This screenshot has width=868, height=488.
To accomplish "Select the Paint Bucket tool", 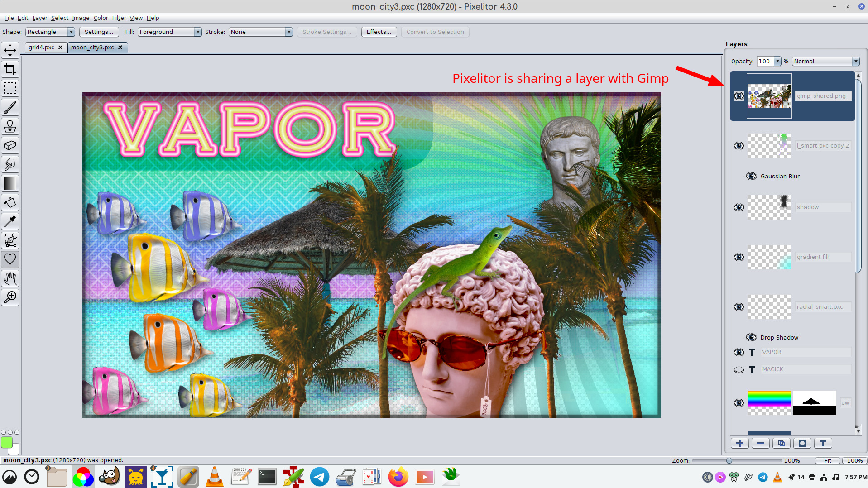I will point(10,202).
